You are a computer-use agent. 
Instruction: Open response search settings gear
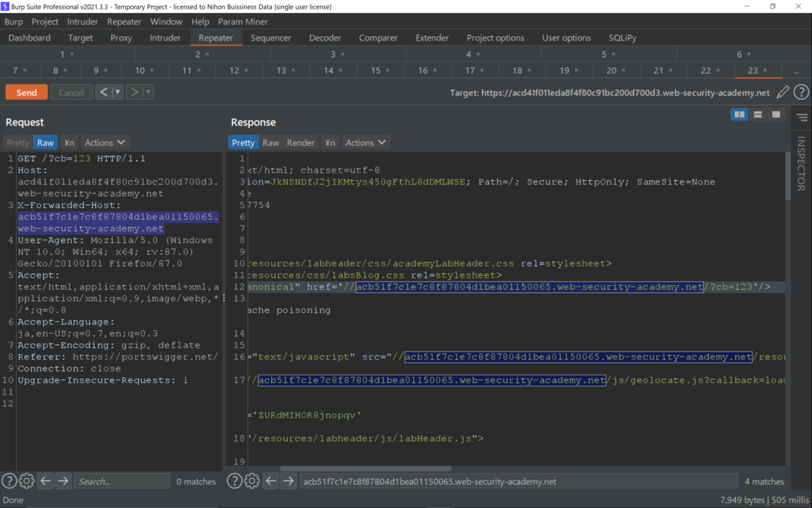click(252, 481)
